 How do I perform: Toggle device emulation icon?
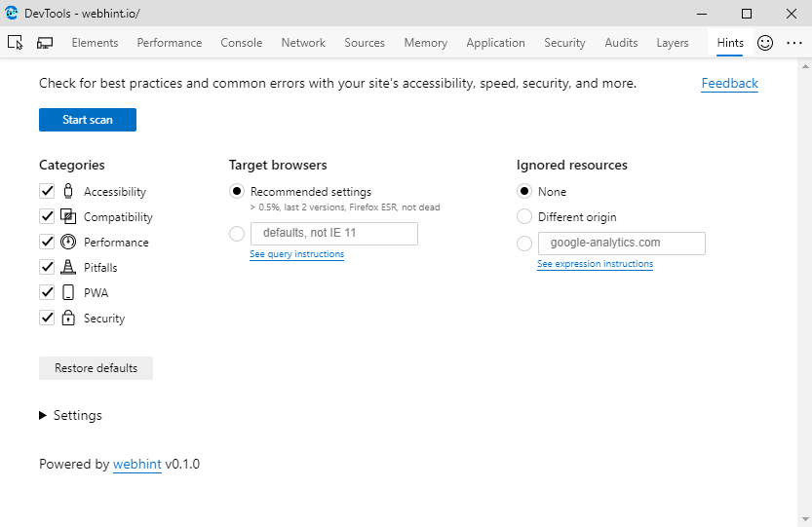click(x=45, y=43)
